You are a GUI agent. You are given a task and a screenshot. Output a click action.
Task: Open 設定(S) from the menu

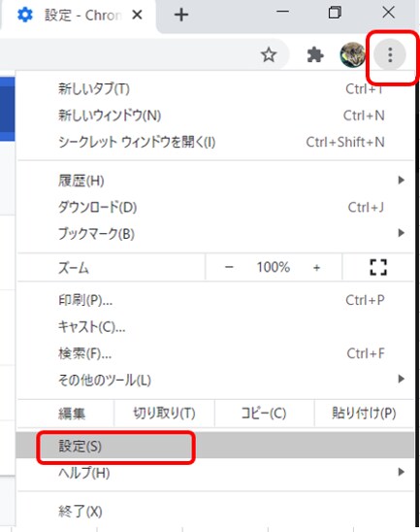(215, 446)
